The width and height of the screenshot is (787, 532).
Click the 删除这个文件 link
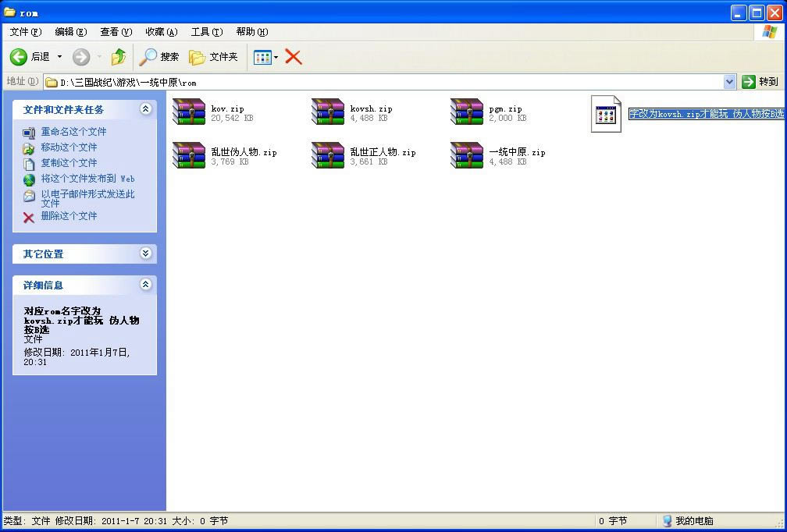coord(69,216)
